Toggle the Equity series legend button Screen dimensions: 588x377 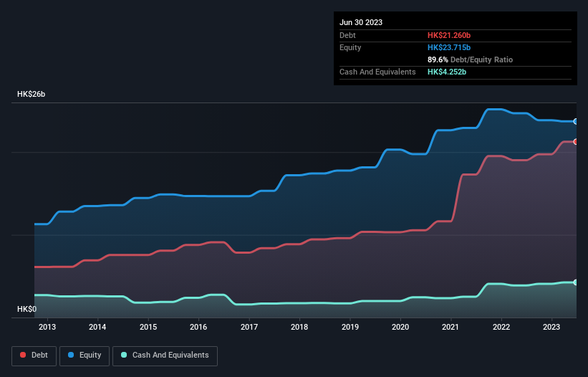pyautogui.click(x=85, y=355)
